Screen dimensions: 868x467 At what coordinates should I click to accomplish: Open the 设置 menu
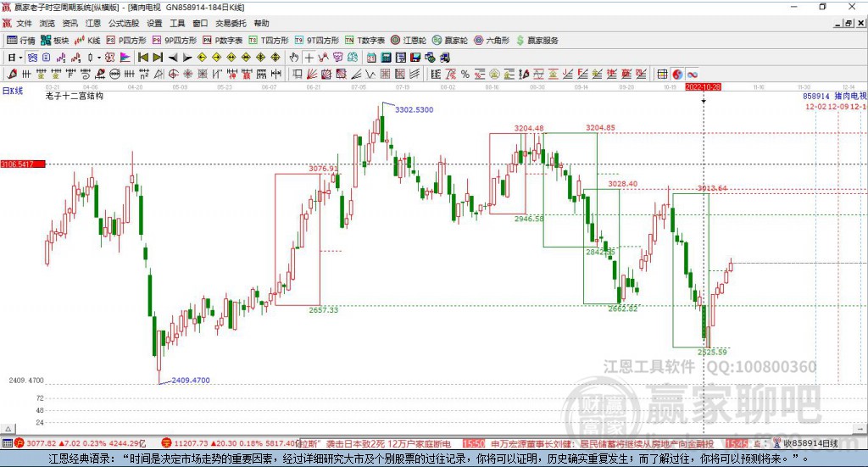pyautogui.click(x=154, y=23)
